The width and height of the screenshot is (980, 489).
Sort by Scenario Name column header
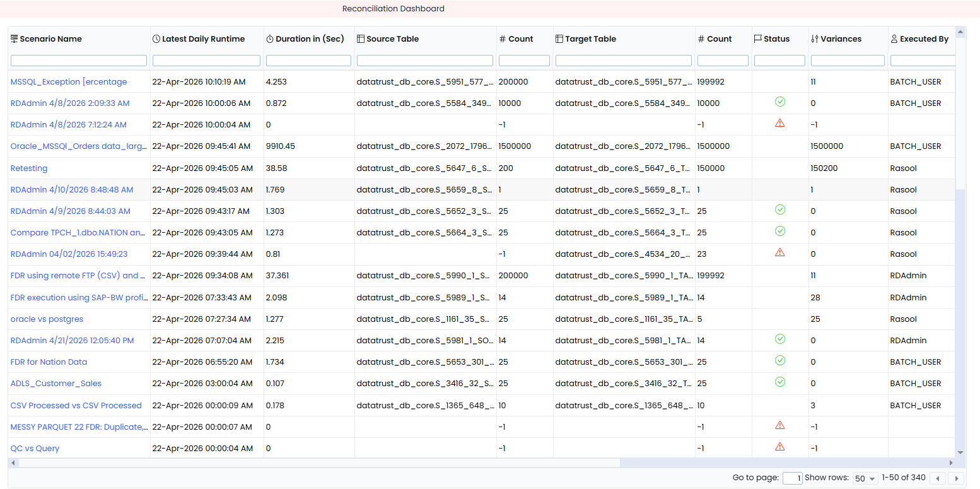pos(51,39)
